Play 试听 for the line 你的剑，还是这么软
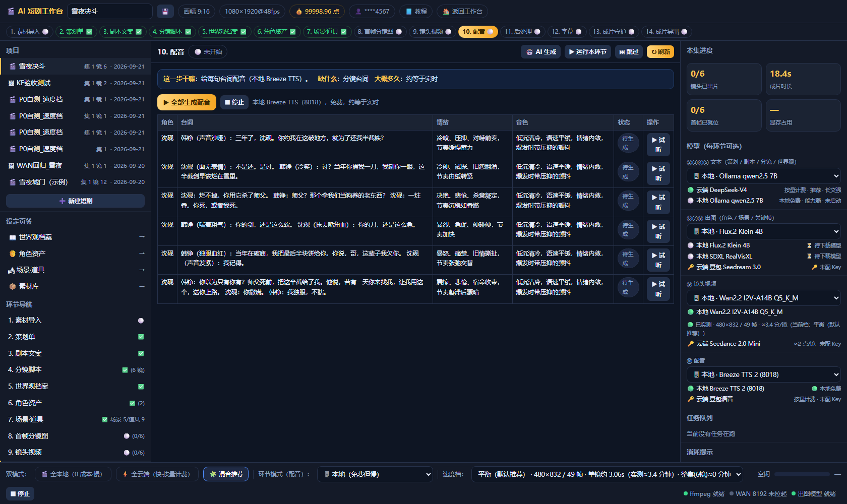The width and height of the screenshot is (847, 504). click(658, 231)
